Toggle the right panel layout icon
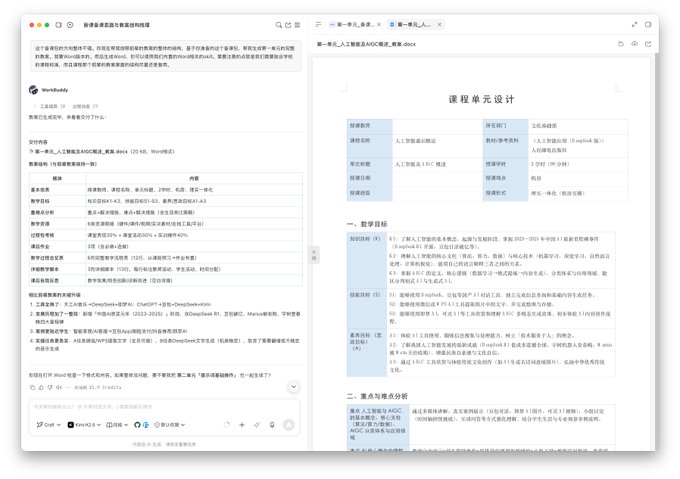 coord(648,25)
